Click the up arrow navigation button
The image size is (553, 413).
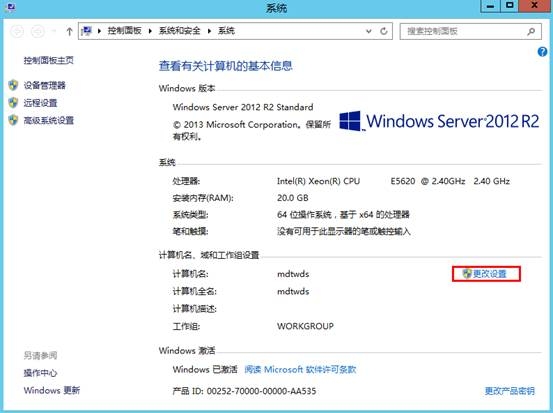pyautogui.click(x=69, y=31)
